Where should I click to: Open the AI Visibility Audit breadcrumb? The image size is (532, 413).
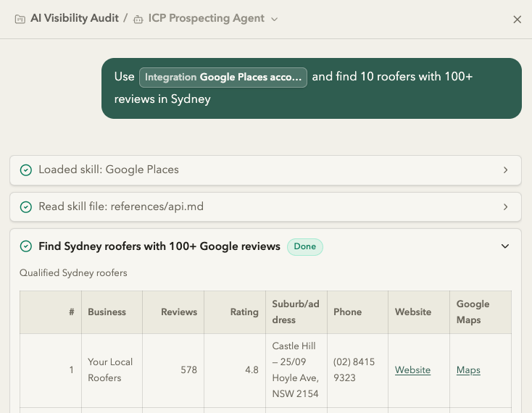75,18
